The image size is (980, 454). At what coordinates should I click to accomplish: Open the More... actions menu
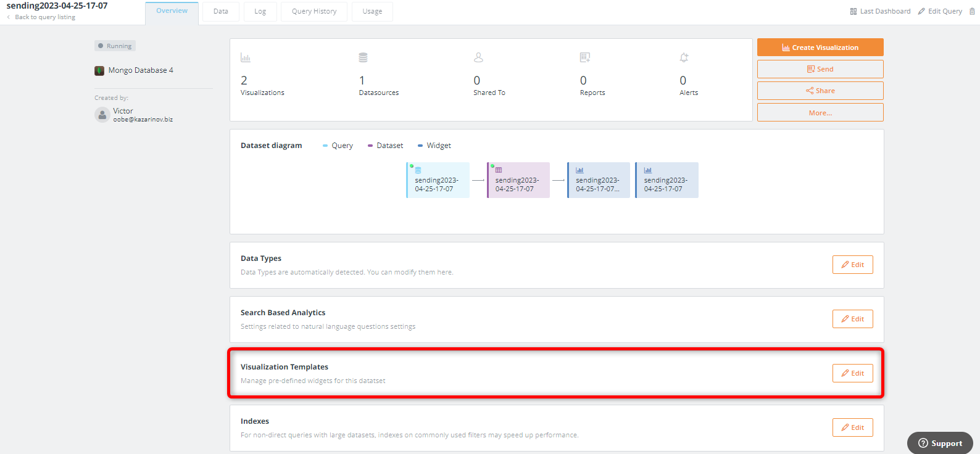click(820, 113)
